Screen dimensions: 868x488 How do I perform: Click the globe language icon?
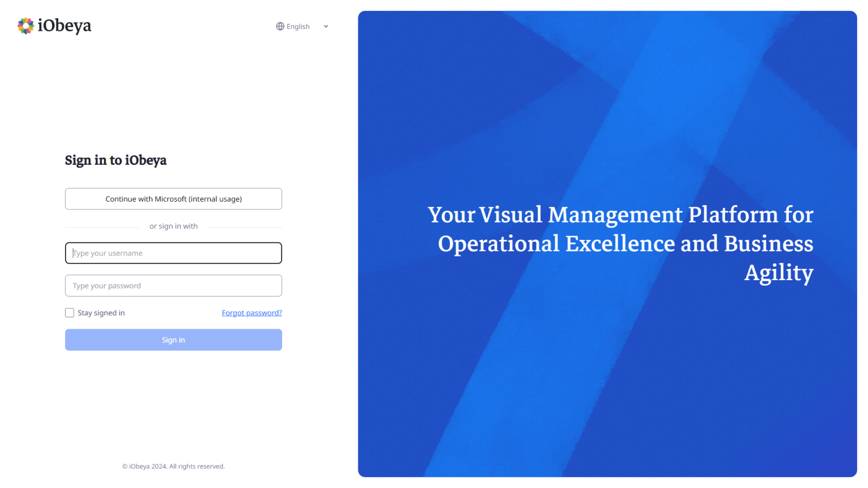[280, 27]
